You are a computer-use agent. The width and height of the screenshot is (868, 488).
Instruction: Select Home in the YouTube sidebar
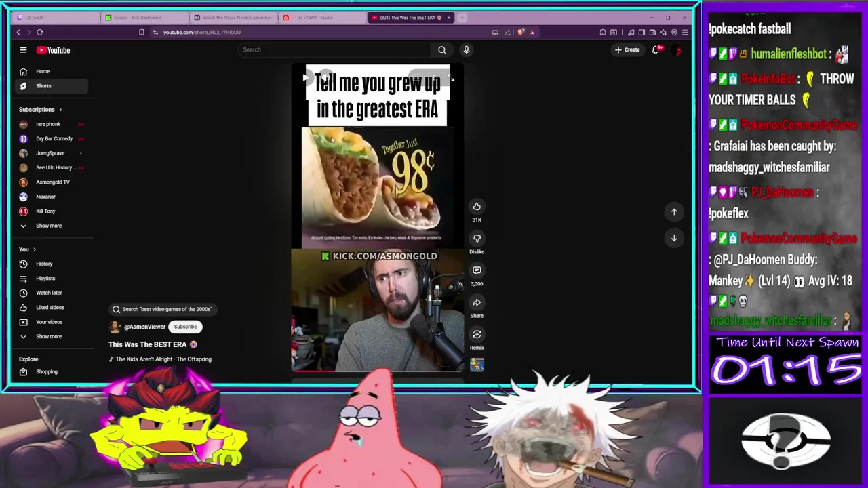[51, 71]
